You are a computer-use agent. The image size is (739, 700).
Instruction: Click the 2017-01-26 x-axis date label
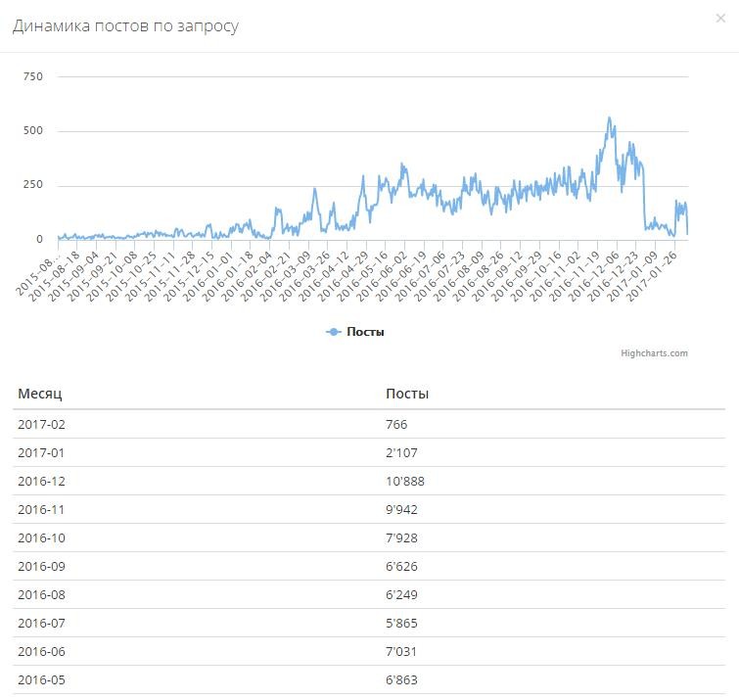(x=653, y=274)
